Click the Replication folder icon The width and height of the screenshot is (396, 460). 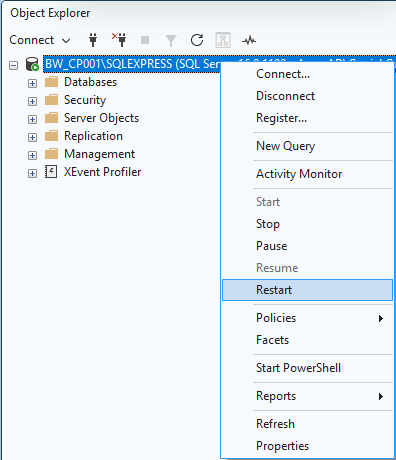tap(51, 136)
